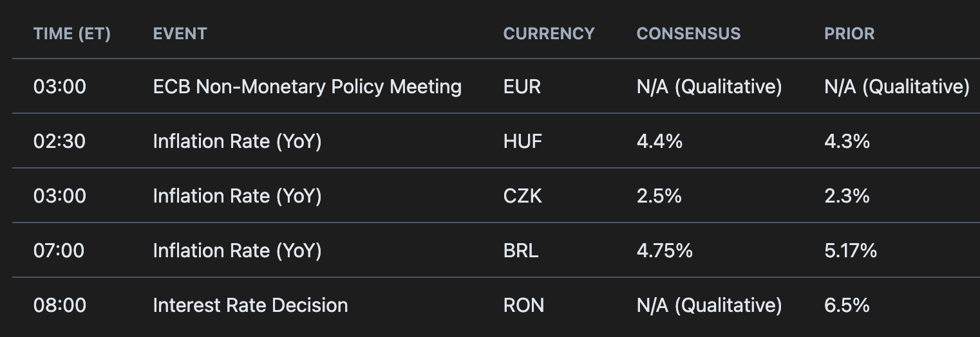Open the Interest Rate Decision event
The image size is (980, 337).
(250, 305)
